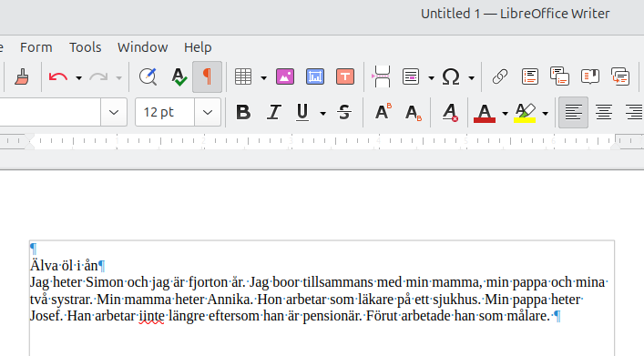The width and height of the screenshot is (644, 356).
Task: Insert a text box
Action: 345,76
